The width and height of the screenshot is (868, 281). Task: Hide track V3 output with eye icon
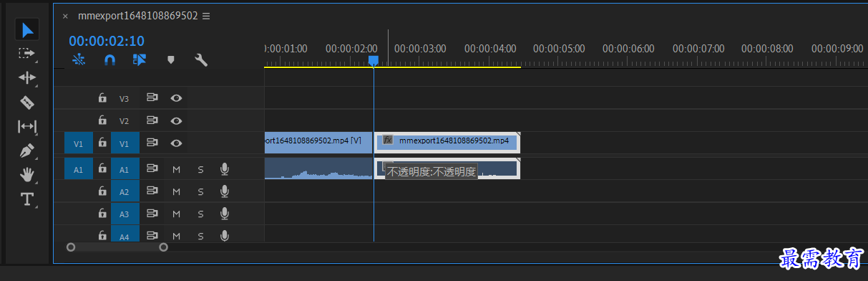click(x=176, y=98)
